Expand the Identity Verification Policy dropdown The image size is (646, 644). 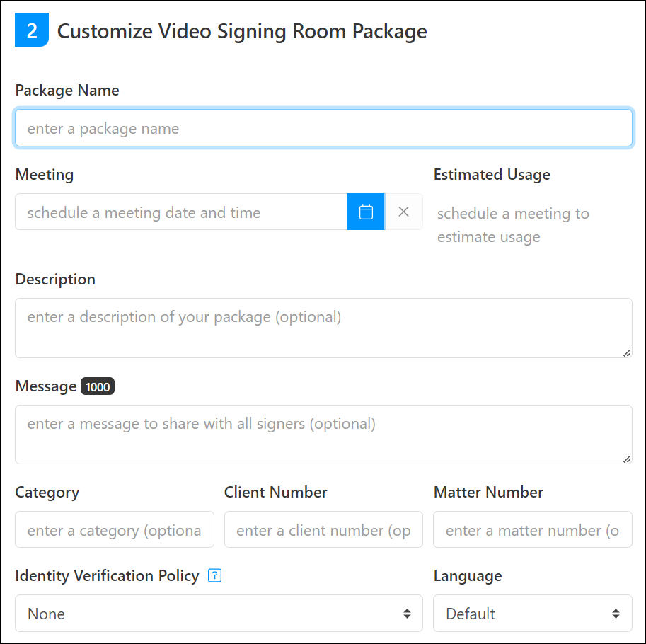[219, 613]
